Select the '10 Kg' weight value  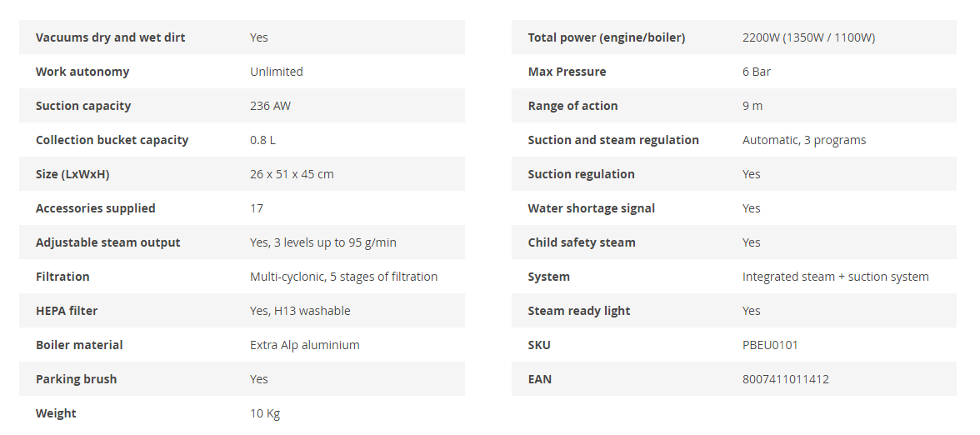click(265, 413)
